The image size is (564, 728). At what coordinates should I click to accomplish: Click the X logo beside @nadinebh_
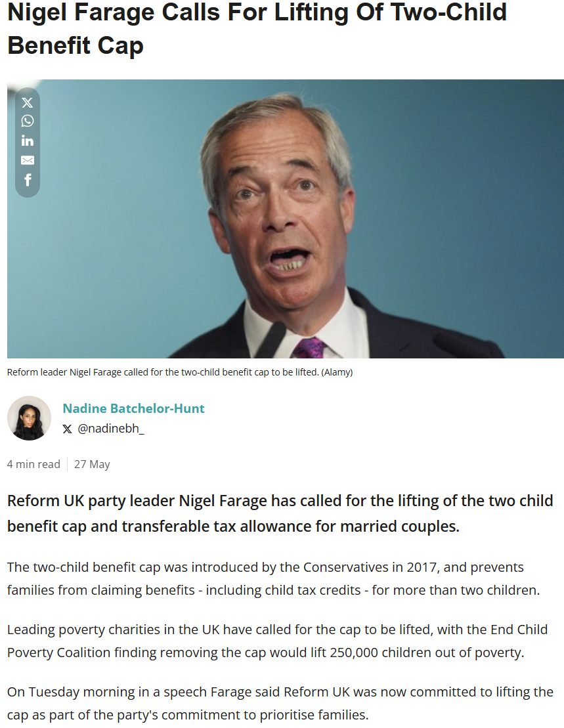[67, 429]
